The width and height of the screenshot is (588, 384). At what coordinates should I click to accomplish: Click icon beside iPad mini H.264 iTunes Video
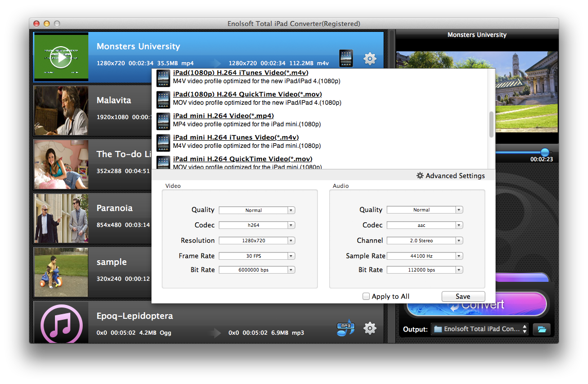tap(163, 143)
